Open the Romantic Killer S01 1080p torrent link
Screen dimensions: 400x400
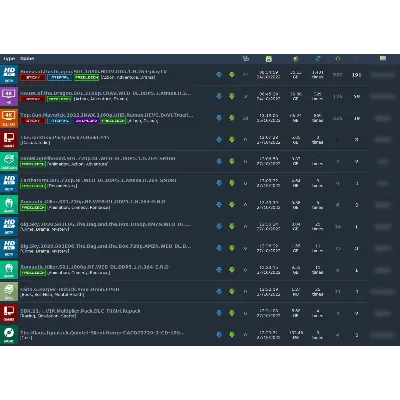[94, 267]
